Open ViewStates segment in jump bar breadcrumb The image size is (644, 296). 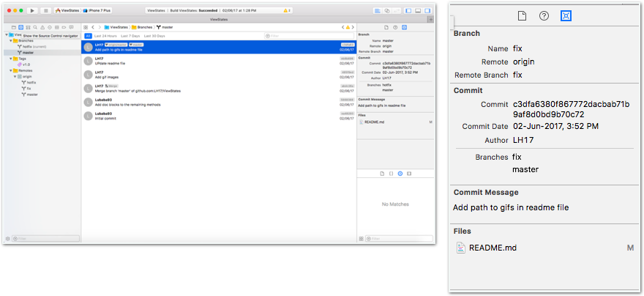116,27
